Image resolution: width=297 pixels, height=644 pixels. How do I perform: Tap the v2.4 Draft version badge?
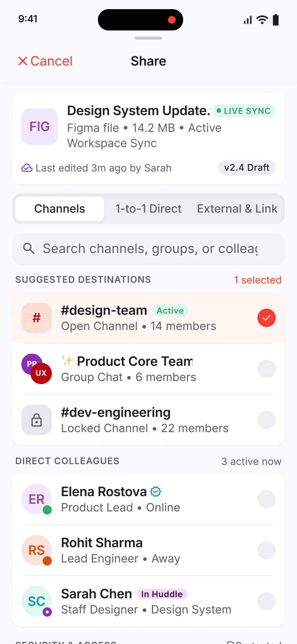pyautogui.click(x=247, y=168)
